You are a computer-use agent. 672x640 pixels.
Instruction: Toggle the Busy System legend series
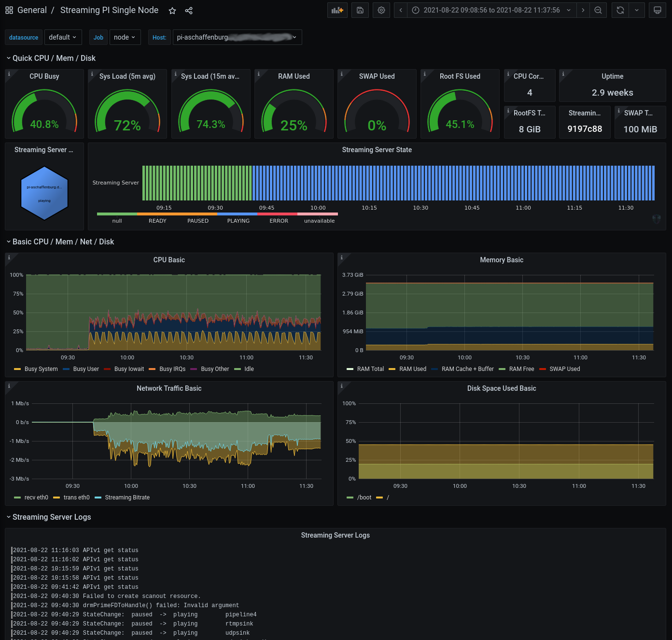point(41,369)
